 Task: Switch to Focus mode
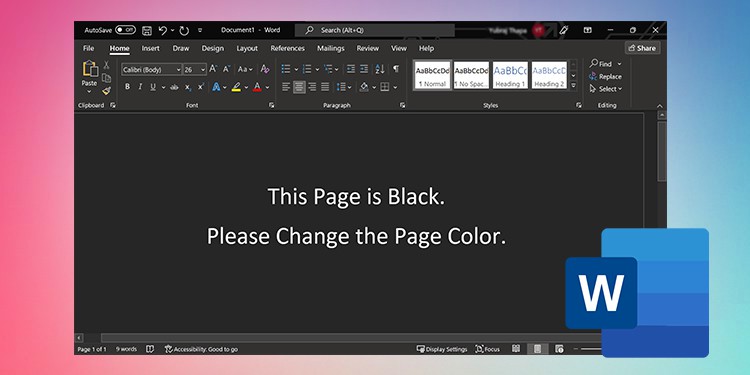[x=487, y=349]
